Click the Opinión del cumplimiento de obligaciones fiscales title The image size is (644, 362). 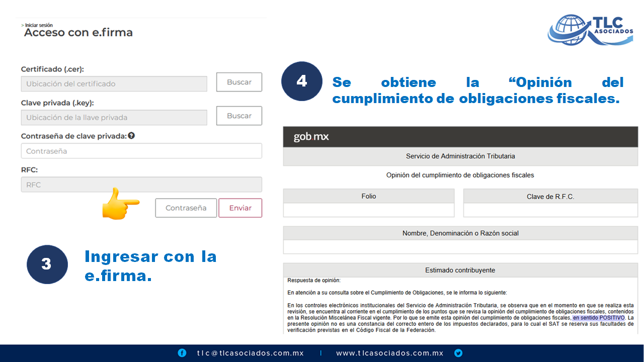460,175
